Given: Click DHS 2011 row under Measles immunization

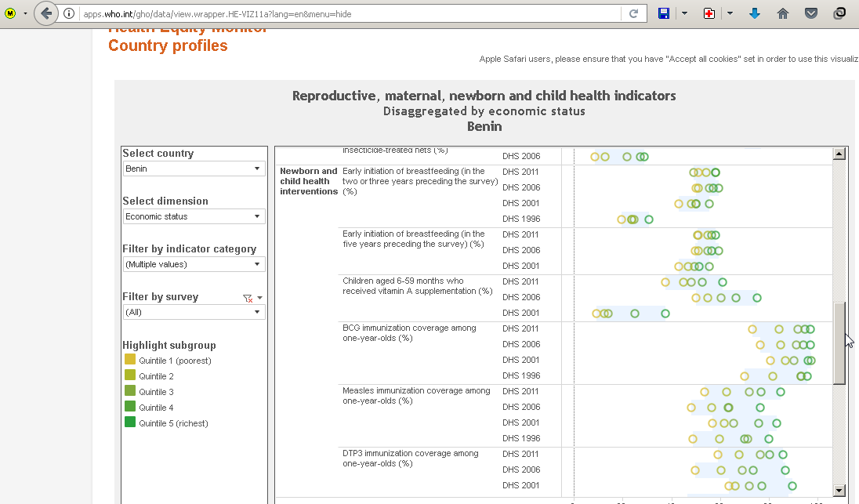Looking at the screenshot, I should [520, 391].
